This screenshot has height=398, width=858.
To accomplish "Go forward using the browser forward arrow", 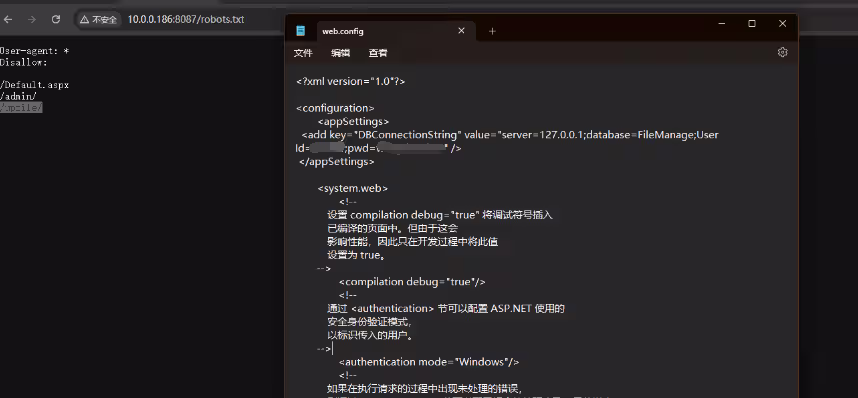I will (x=32, y=19).
